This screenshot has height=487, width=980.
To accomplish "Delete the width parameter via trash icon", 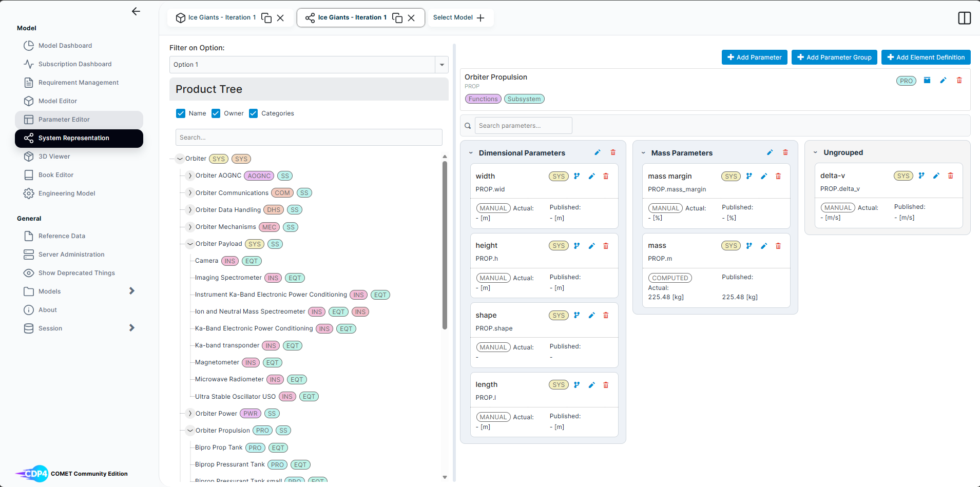I will click(x=606, y=176).
